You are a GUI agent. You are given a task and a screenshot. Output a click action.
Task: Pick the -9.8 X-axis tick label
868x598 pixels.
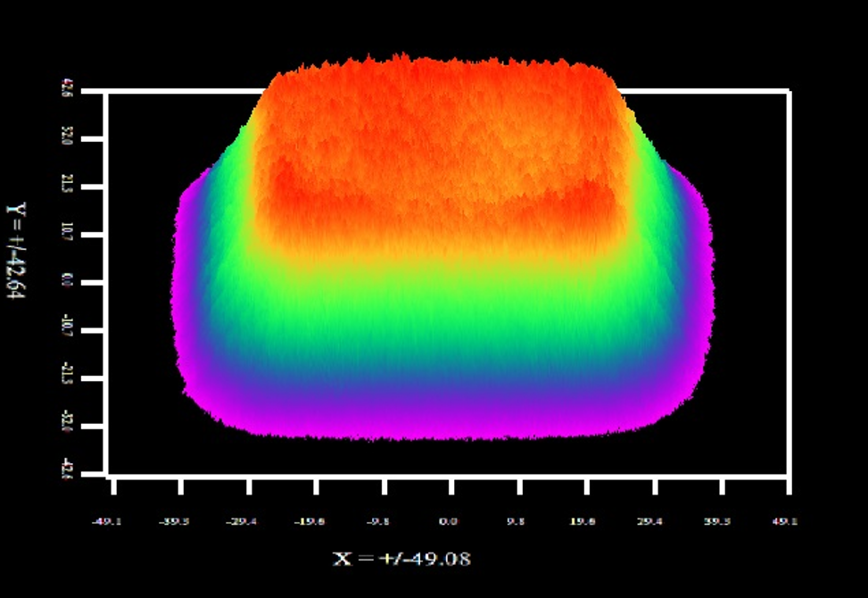[382, 522]
